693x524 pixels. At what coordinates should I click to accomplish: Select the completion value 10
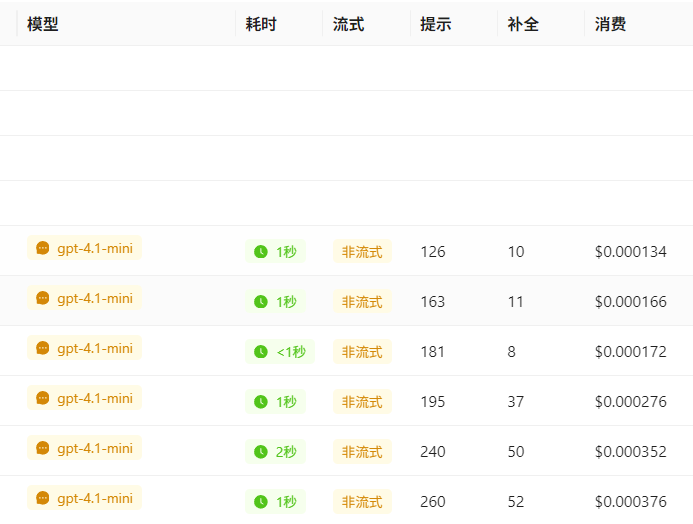point(516,252)
